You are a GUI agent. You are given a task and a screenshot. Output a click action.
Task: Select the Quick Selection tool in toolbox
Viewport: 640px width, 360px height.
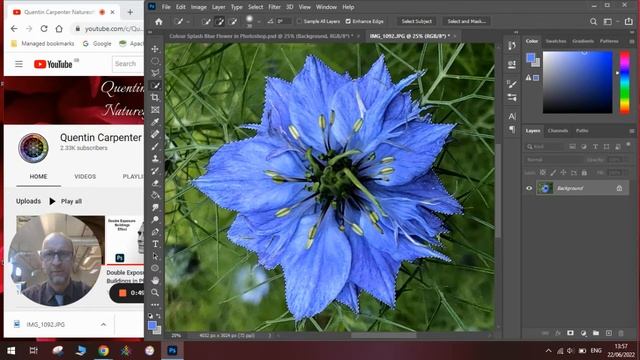[x=155, y=85]
